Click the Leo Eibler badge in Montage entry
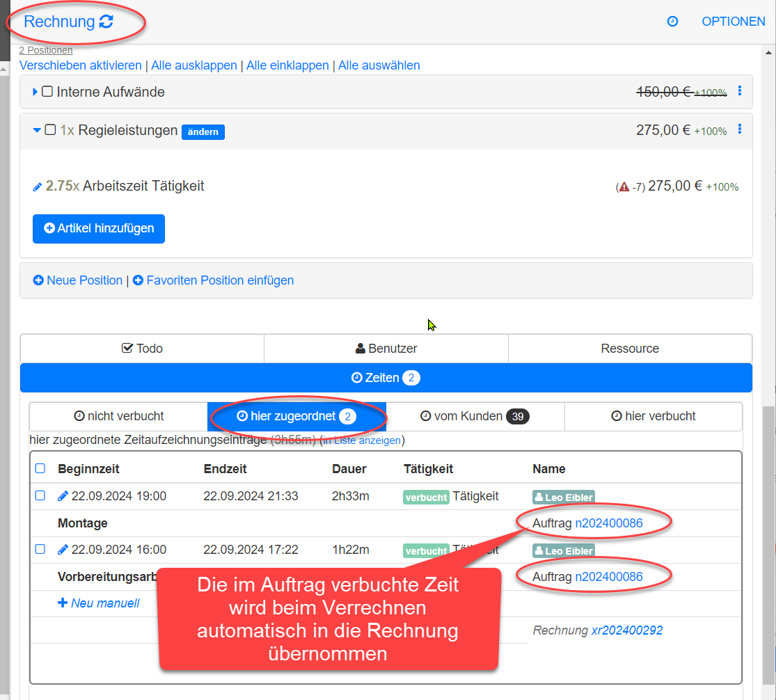 [564, 498]
